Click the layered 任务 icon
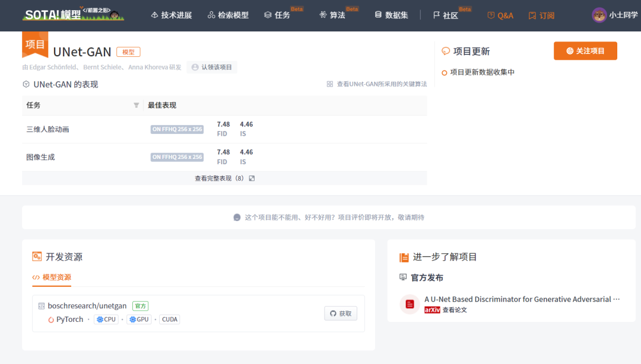This screenshot has width=641, height=364. pos(268,15)
